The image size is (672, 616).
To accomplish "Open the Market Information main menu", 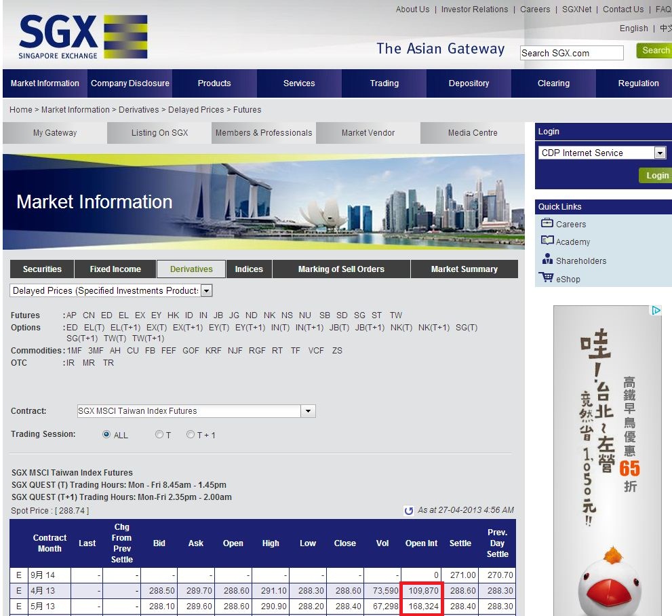I will coord(45,83).
